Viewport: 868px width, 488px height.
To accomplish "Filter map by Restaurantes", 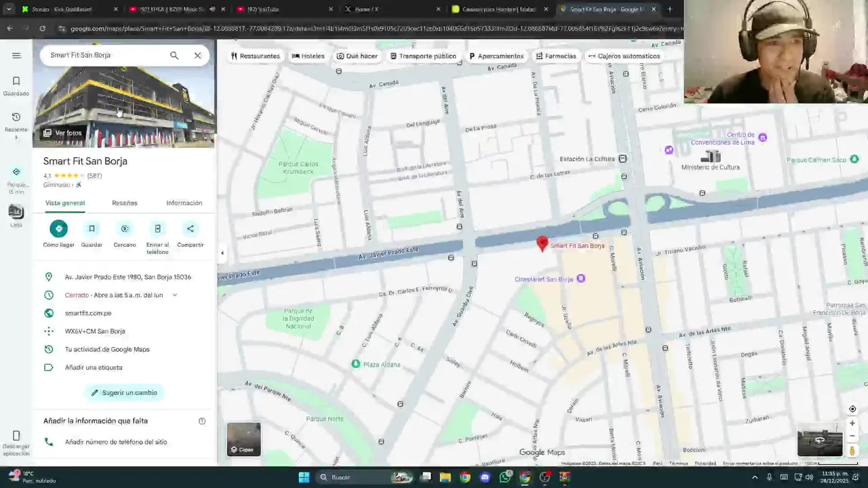I will [255, 56].
